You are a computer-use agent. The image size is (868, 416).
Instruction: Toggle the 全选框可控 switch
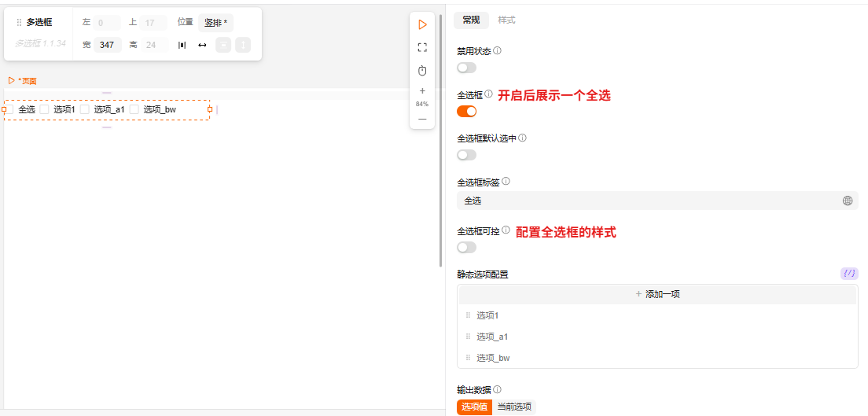pyautogui.click(x=466, y=248)
